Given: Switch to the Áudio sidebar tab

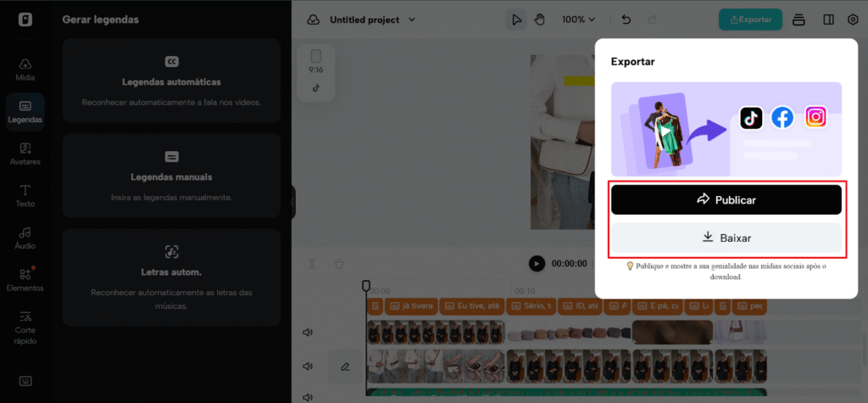Looking at the screenshot, I should (25, 238).
